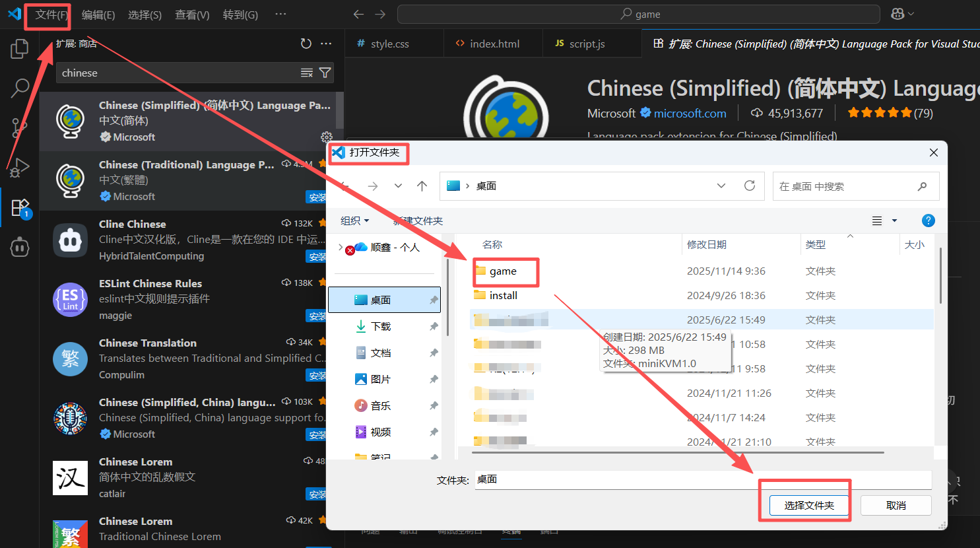Filter extensions with funnel icon
Viewport: 980px width, 548px height.
pyautogui.click(x=325, y=73)
